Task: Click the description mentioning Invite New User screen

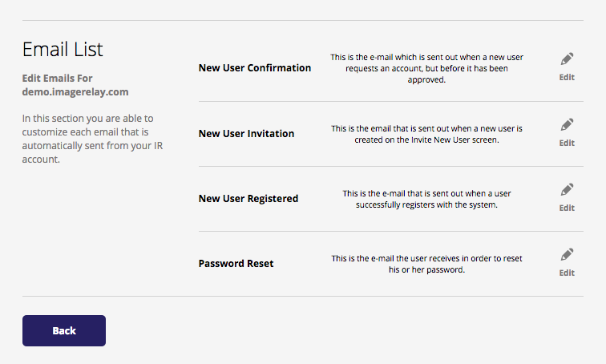Action: point(426,134)
